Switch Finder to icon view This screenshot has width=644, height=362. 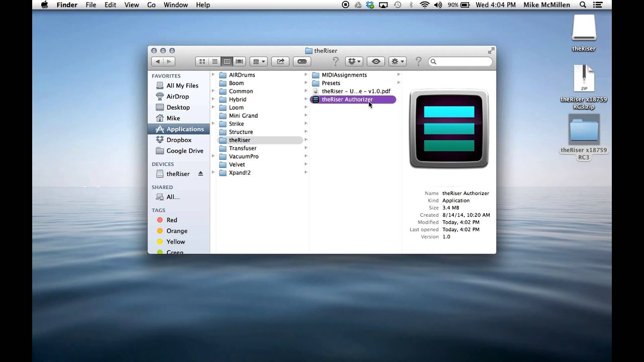[202, 61]
